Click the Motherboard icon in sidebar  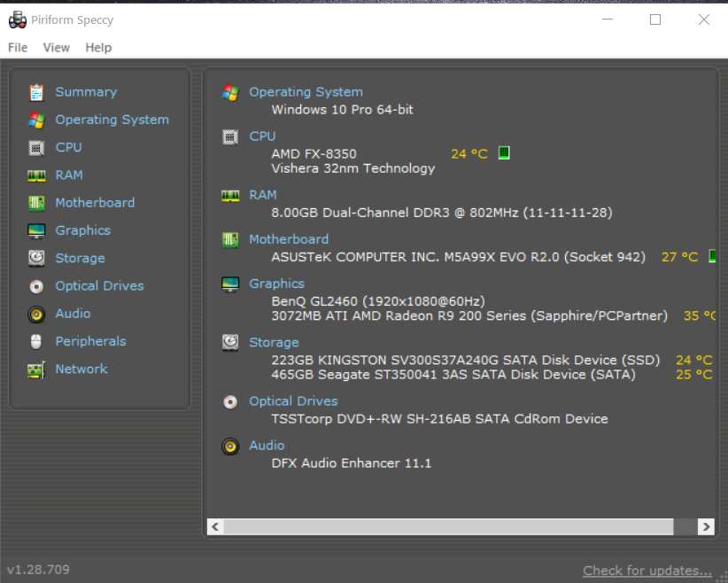(x=36, y=203)
